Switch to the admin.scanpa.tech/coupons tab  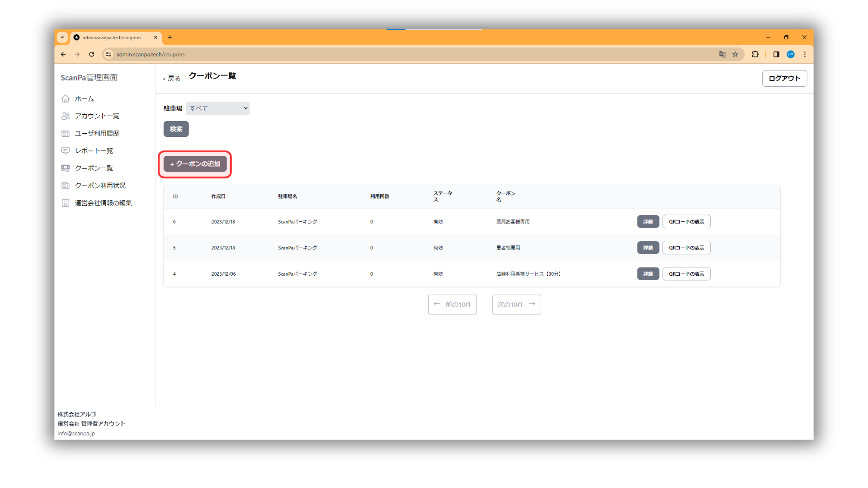point(112,38)
